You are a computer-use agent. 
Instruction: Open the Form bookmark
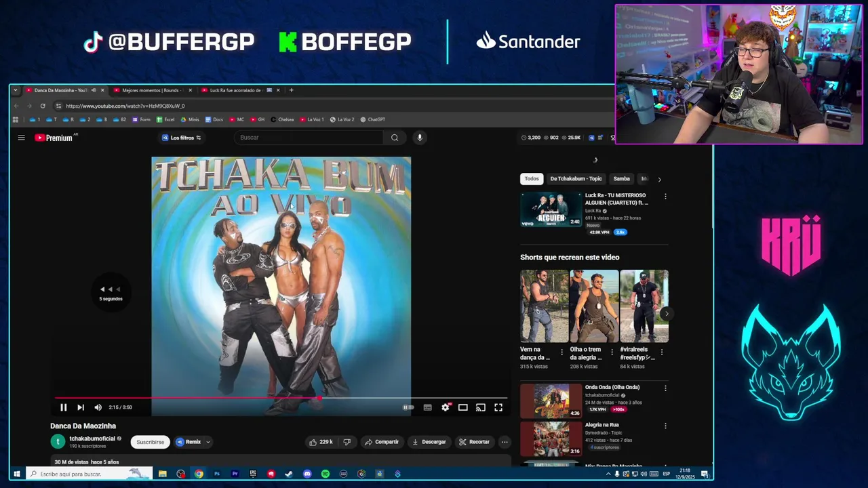(142, 119)
